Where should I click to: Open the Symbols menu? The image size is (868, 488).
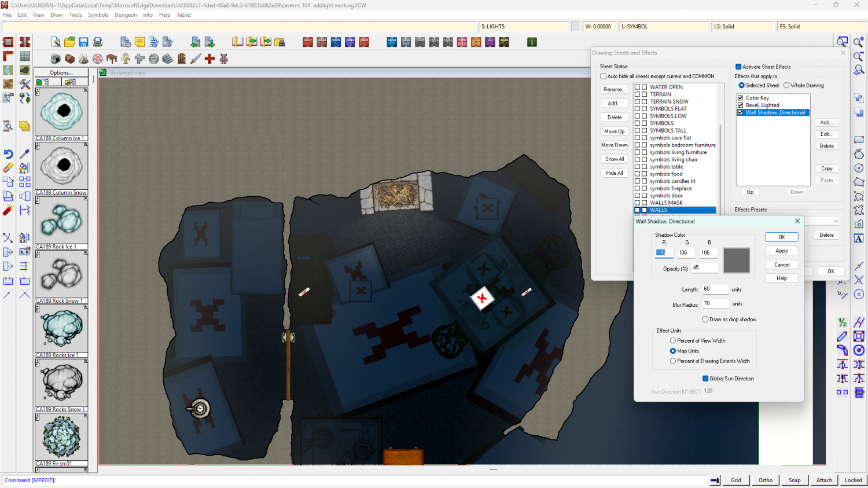coord(98,15)
